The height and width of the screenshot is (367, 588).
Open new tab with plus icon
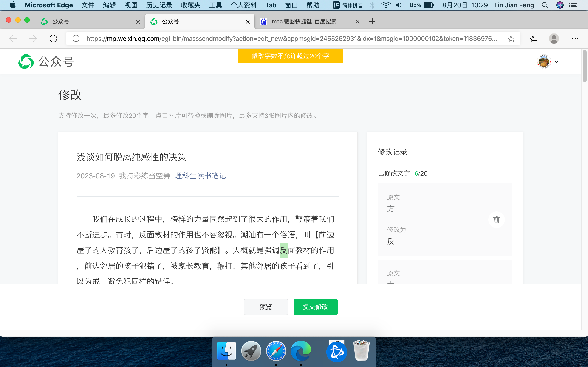click(372, 22)
